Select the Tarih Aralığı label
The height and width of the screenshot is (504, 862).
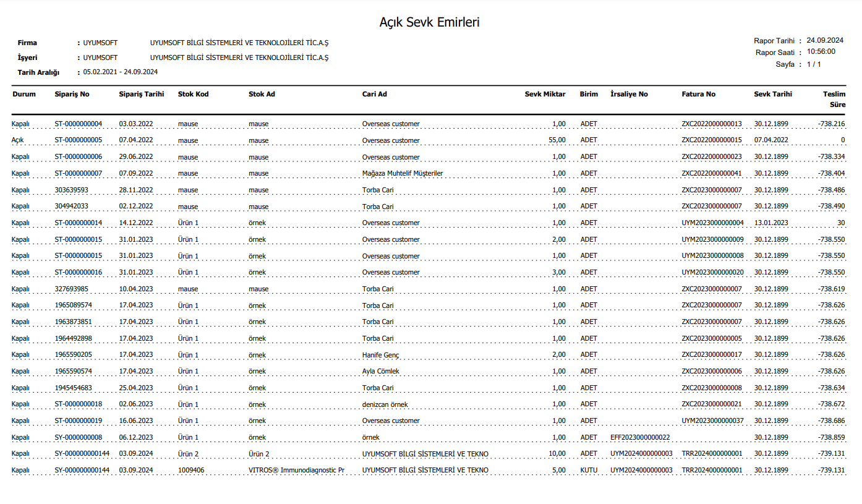[38, 72]
